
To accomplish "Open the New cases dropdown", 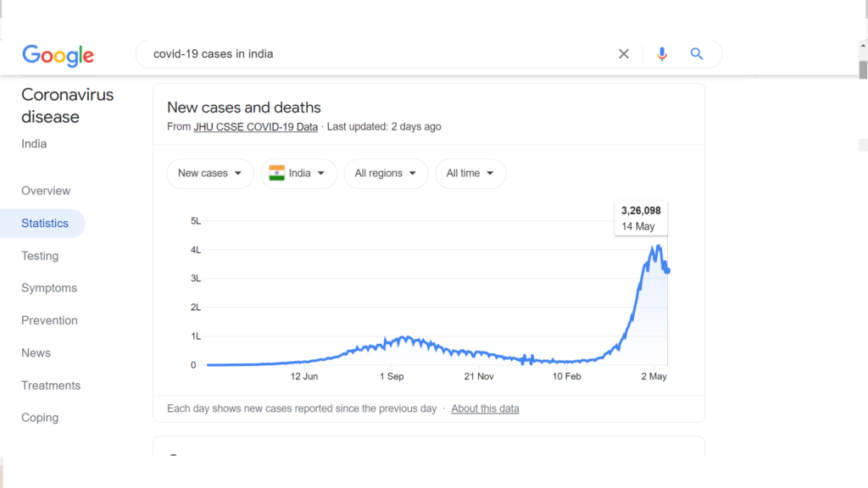I will tap(210, 173).
